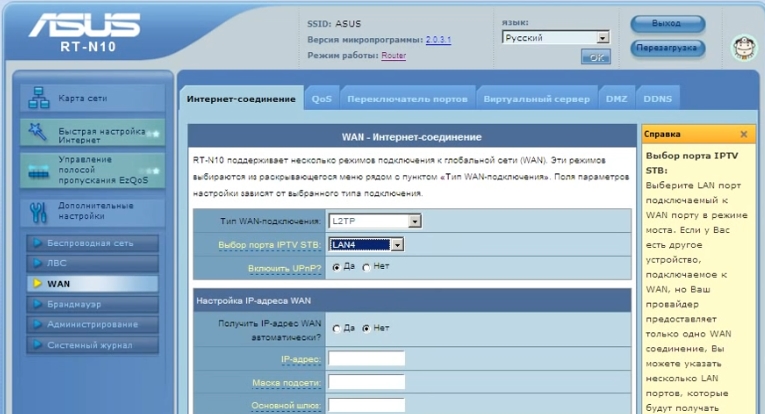The height and width of the screenshot is (414, 765).
Task: Open Дополнительные настройки menu item
Action: 92,212
